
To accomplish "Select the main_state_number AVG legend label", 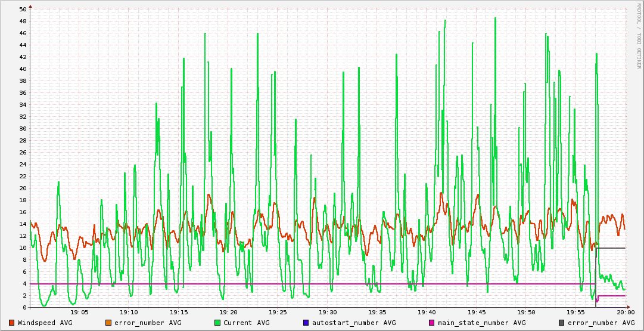I will coord(482,323).
